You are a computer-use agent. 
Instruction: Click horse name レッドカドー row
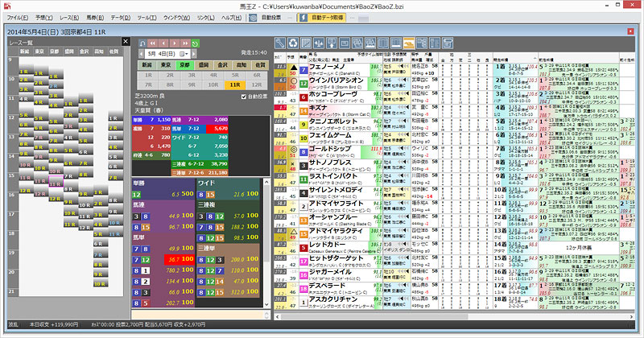(x=328, y=245)
